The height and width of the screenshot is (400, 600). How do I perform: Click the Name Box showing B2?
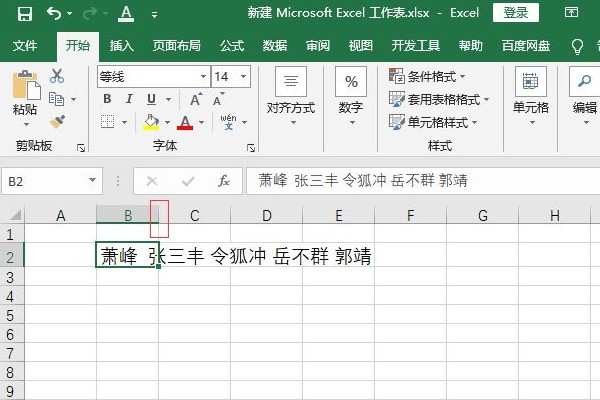point(45,181)
